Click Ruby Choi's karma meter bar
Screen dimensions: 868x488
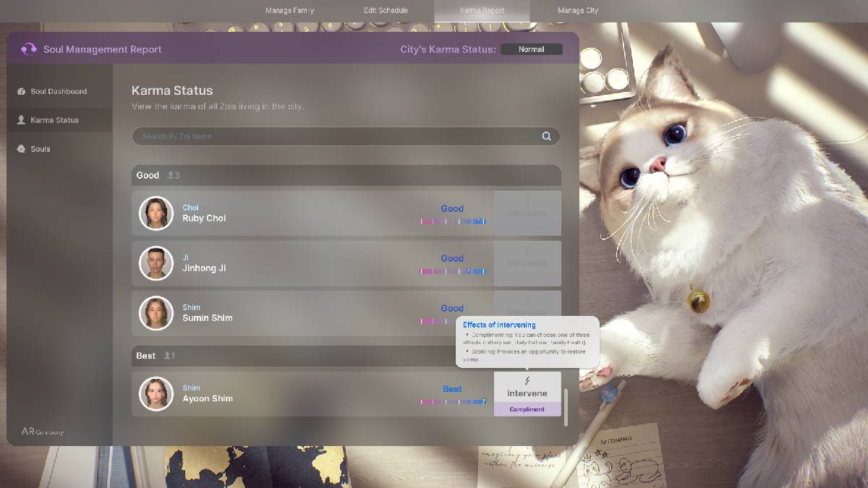tap(452, 221)
